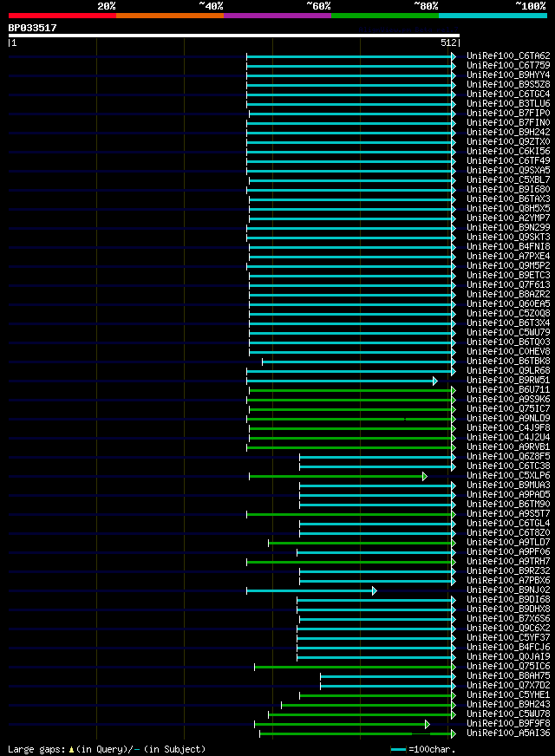
Task: Select the UniRef100_Q9C6X2 label
Action: click(508, 629)
